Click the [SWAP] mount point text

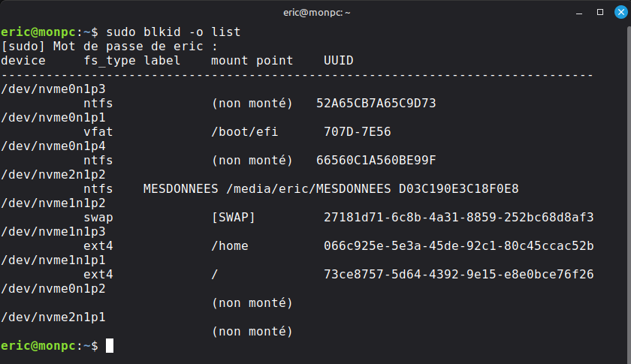coord(234,217)
